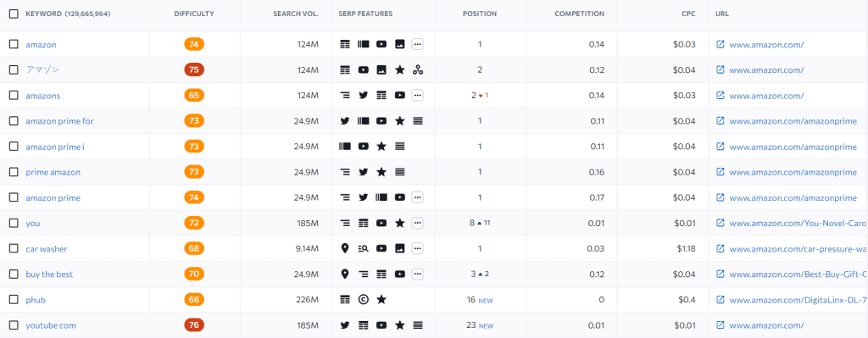This screenshot has width=868, height=338.
Task: Show more SERP features for you keyword
Action: (418, 224)
